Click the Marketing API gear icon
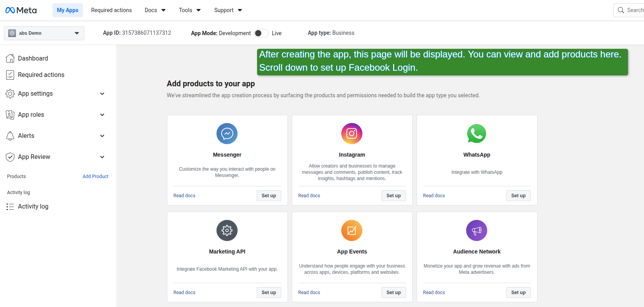644x307 pixels. click(227, 230)
